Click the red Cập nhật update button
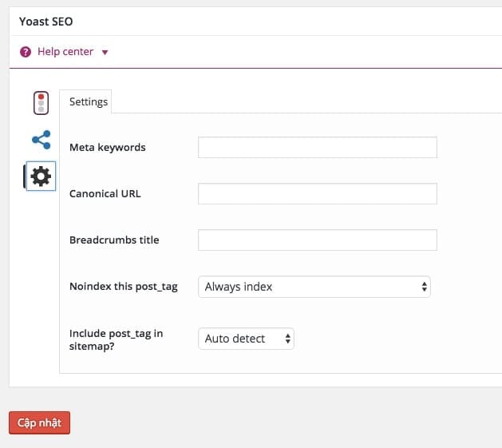Image resolution: width=502 pixels, height=448 pixels. [x=39, y=422]
